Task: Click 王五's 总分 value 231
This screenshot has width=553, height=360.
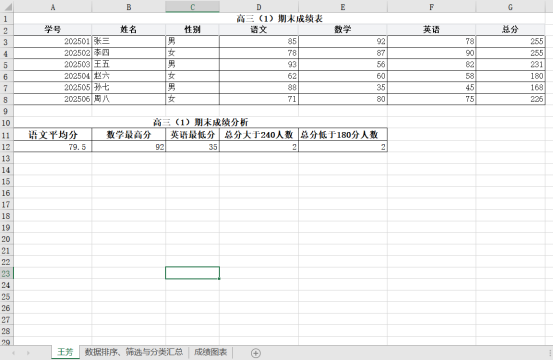Action: [510, 64]
